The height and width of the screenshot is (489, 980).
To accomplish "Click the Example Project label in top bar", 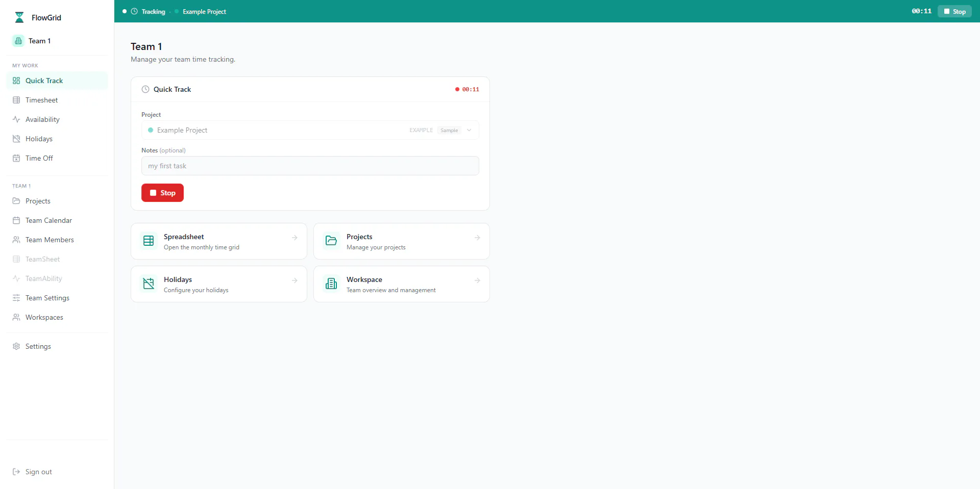I will tap(204, 12).
